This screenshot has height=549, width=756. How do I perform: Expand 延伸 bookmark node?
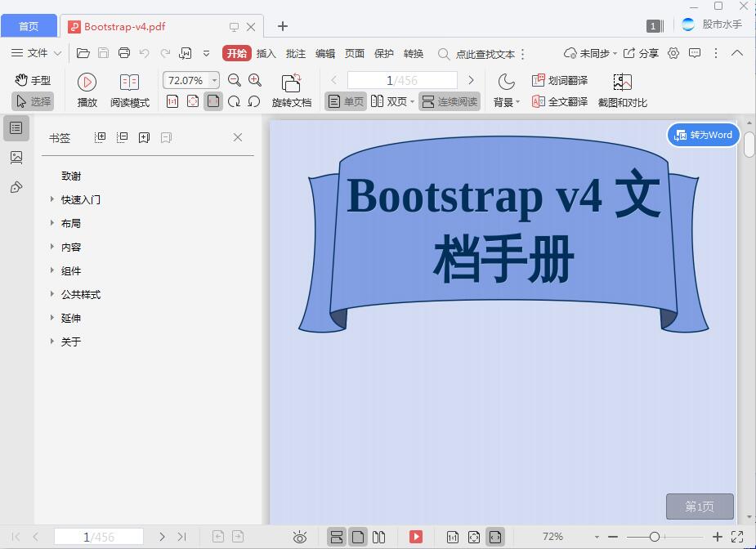point(52,317)
